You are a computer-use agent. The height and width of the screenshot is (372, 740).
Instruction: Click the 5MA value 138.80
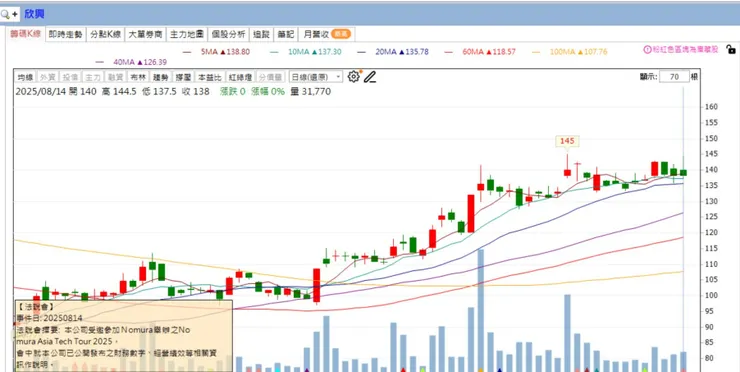click(238, 52)
